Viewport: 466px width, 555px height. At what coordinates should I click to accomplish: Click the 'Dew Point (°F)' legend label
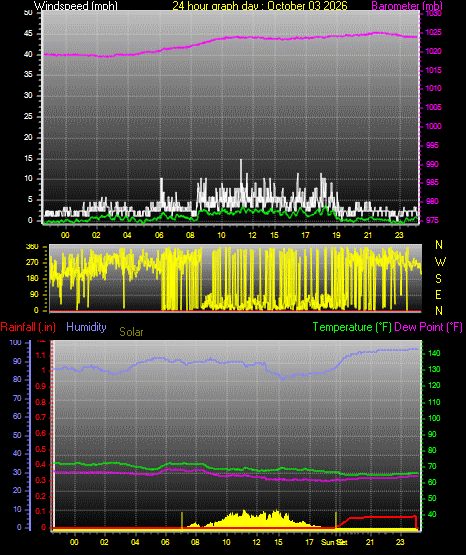[428, 327]
